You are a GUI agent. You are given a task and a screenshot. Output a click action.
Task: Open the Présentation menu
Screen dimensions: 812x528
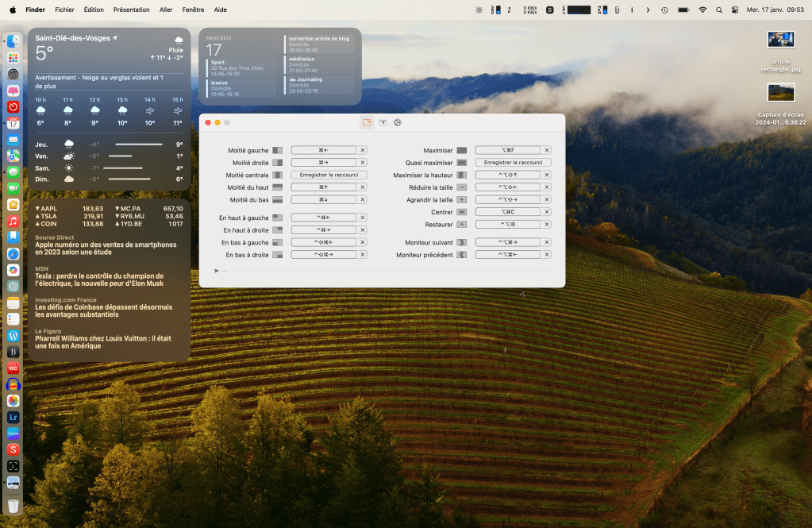pos(131,10)
